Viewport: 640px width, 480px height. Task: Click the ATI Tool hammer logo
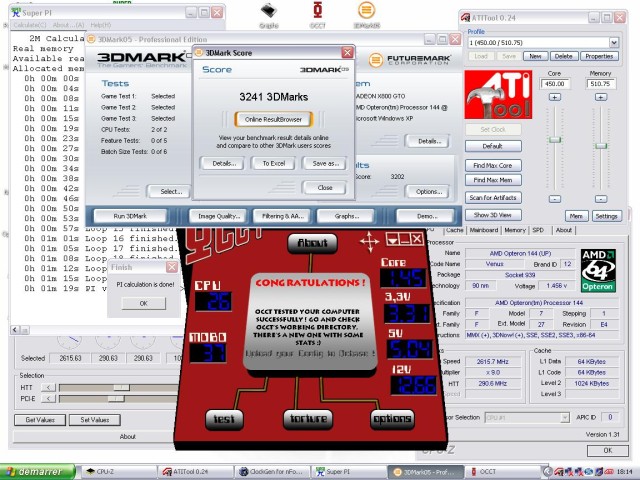pyautogui.click(x=498, y=95)
